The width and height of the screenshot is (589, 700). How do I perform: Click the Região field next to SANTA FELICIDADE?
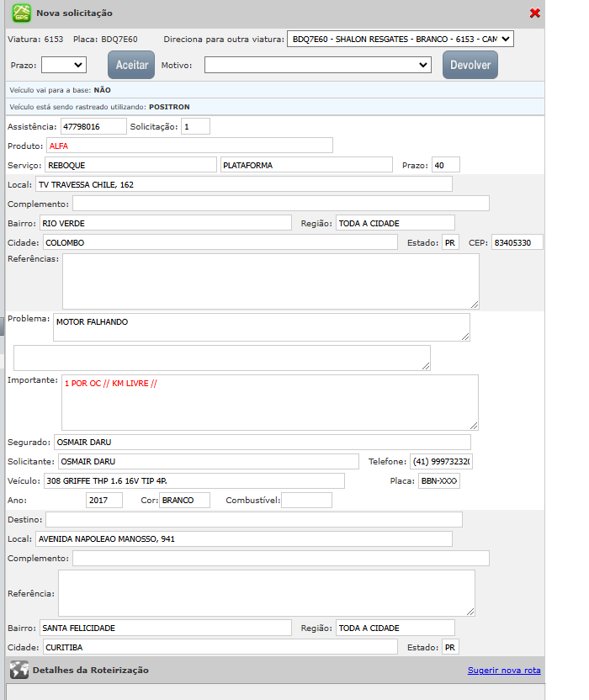point(395,628)
